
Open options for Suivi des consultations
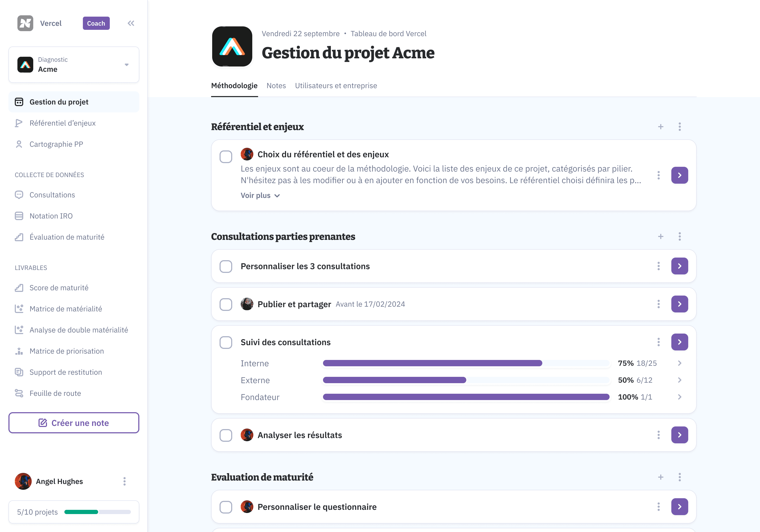coord(659,342)
